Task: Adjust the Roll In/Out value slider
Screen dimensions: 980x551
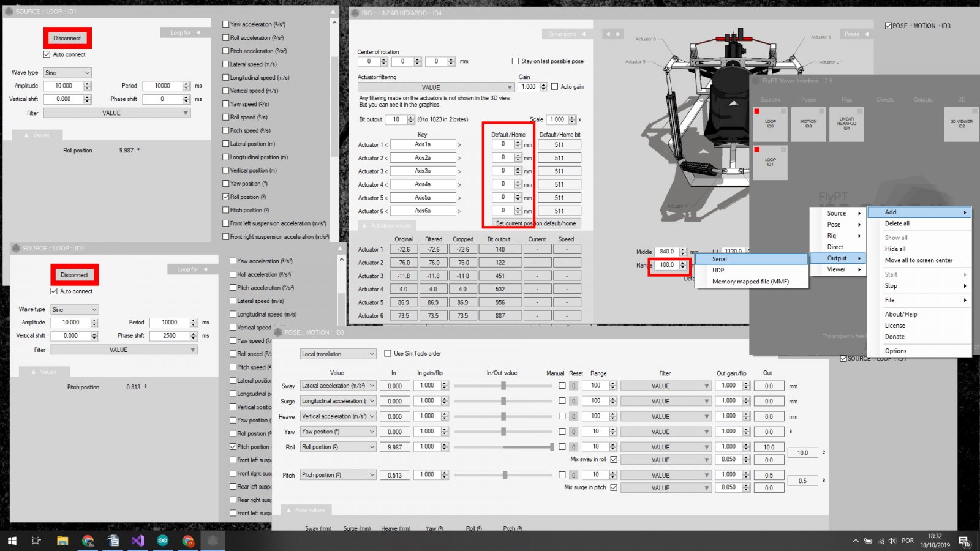Action: pyautogui.click(x=503, y=447)
